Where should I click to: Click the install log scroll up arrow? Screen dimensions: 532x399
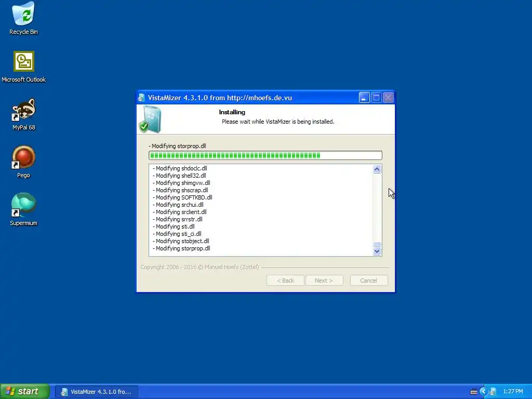click(x=377, y=169)
